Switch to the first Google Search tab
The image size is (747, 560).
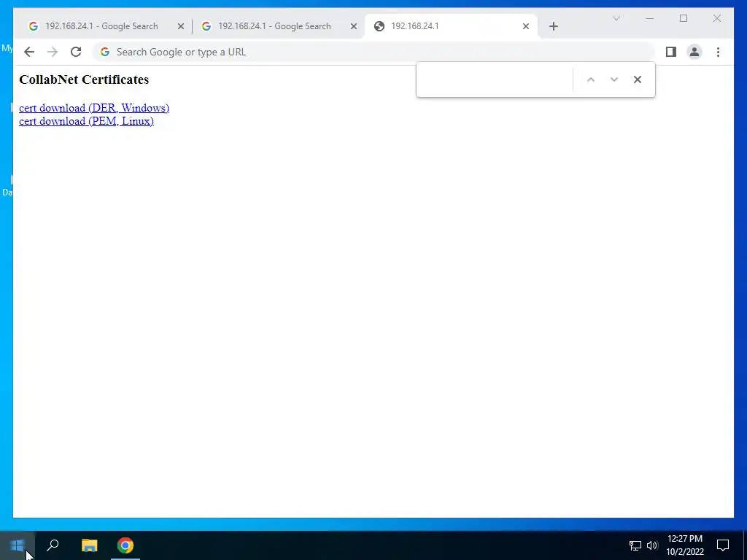click(101, 26)
